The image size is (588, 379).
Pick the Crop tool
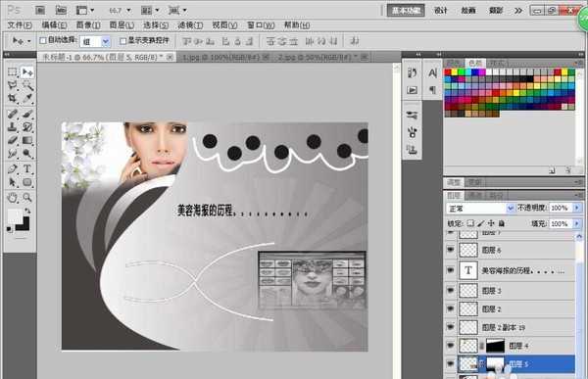(x=13, y=99)
